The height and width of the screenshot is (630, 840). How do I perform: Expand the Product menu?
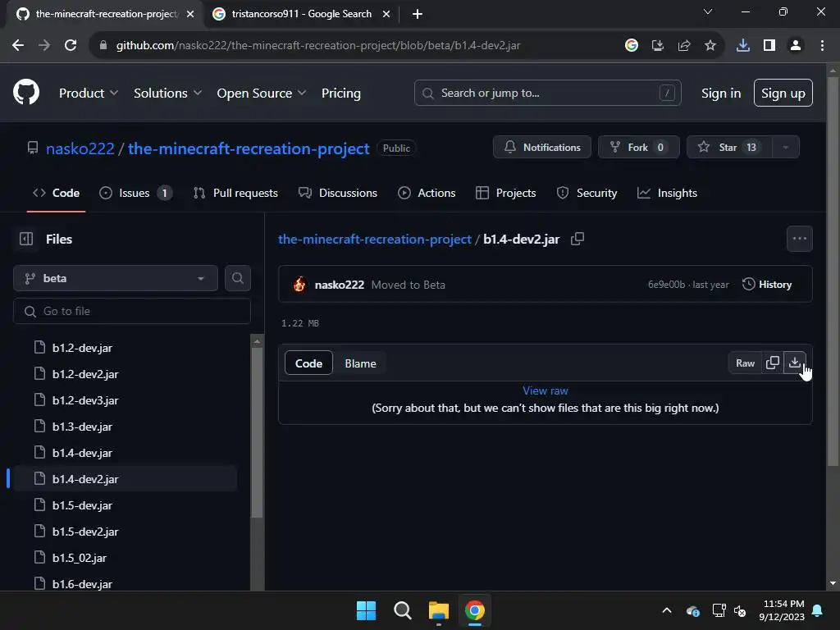click(x=89, y=93)
